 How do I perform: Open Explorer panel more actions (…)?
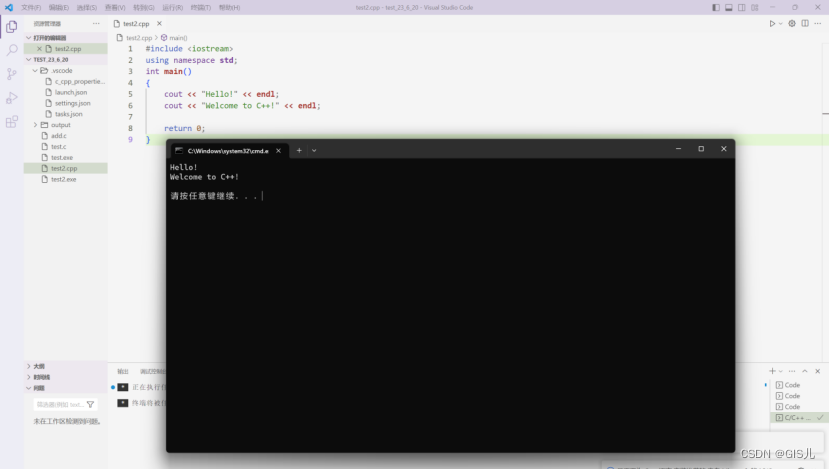tap(96, 23)
